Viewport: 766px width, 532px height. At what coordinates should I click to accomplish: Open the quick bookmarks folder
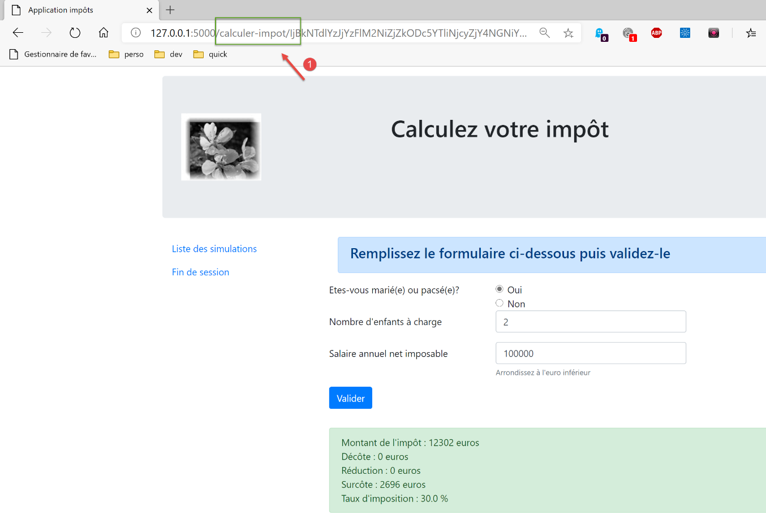pos(210,54)
